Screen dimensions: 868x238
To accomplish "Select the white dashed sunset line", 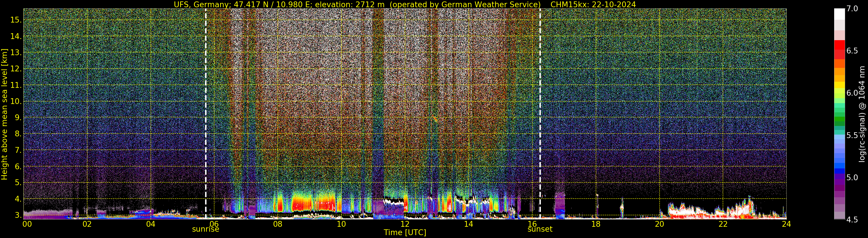I will click(540, 114).
